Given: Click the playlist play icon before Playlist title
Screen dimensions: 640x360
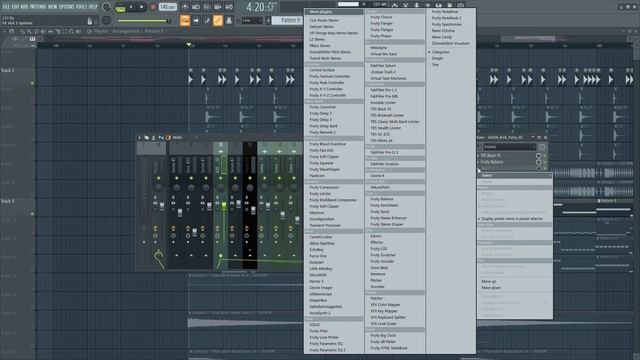Looking at the screenshot, I should [89, 31].
